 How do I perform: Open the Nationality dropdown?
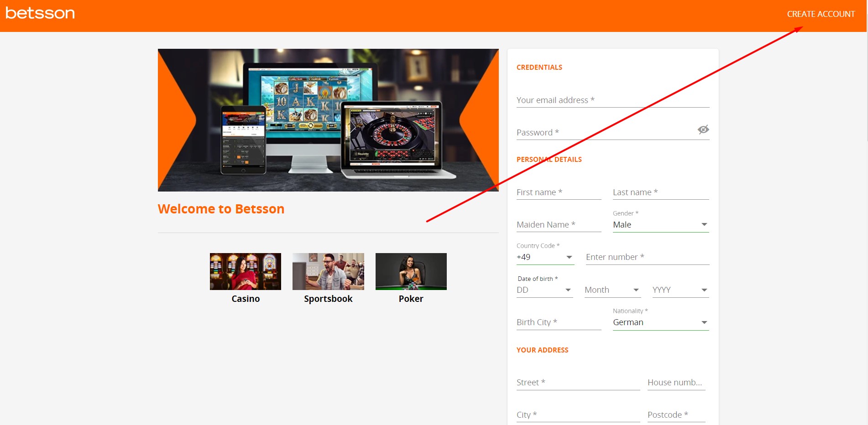click(661, 322)
